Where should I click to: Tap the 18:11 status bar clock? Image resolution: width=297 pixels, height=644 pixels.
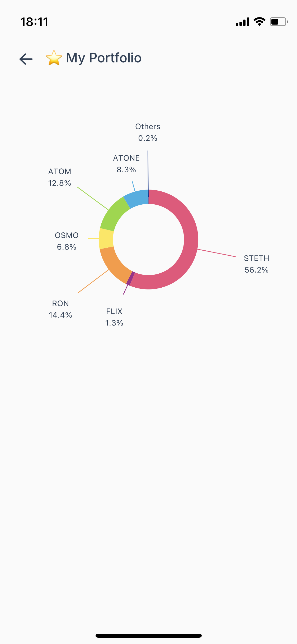(34, 22)
